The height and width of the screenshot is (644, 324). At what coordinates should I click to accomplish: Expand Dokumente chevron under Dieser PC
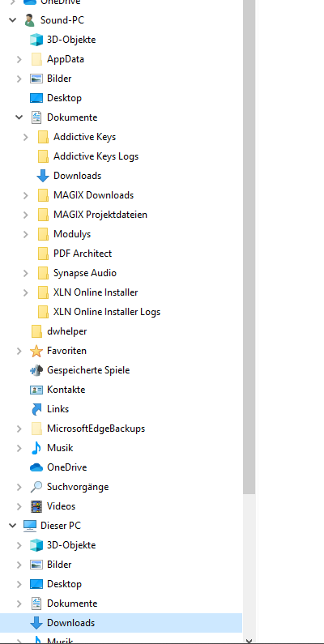19,603
